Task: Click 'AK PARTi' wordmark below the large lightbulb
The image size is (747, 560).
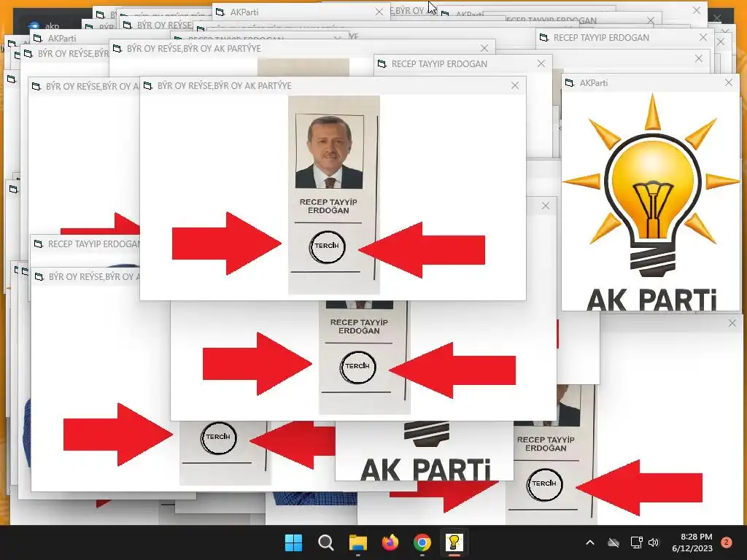Action: pyautogui.click(x=651, y=300)
